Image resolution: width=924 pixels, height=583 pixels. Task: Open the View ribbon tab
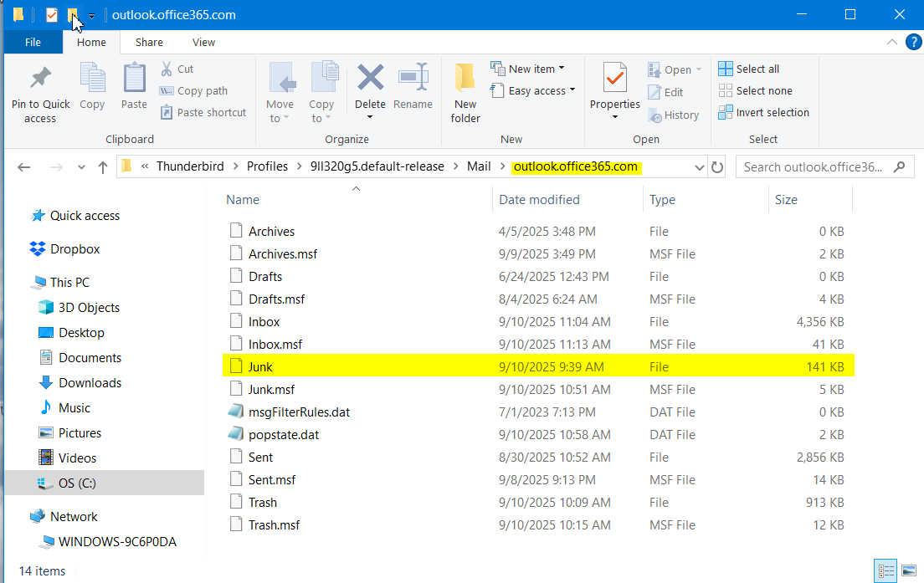click(x=203, y=42)
